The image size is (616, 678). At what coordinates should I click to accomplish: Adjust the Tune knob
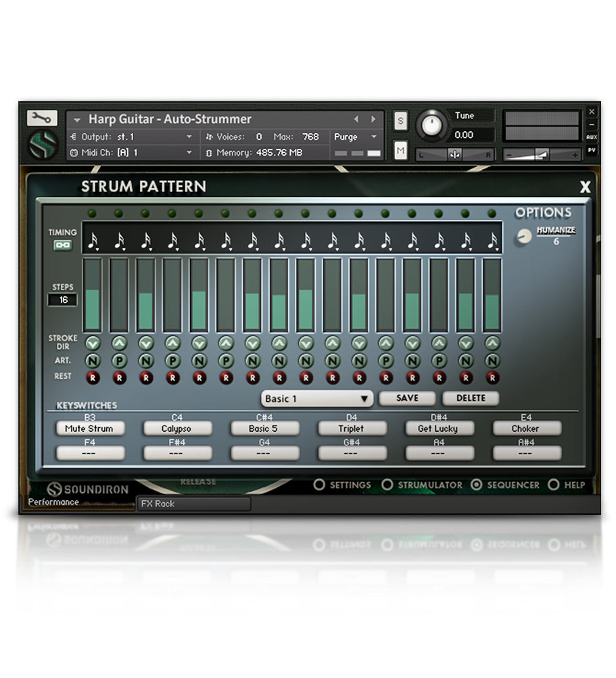pyautogui.click(x=431, y=125)
